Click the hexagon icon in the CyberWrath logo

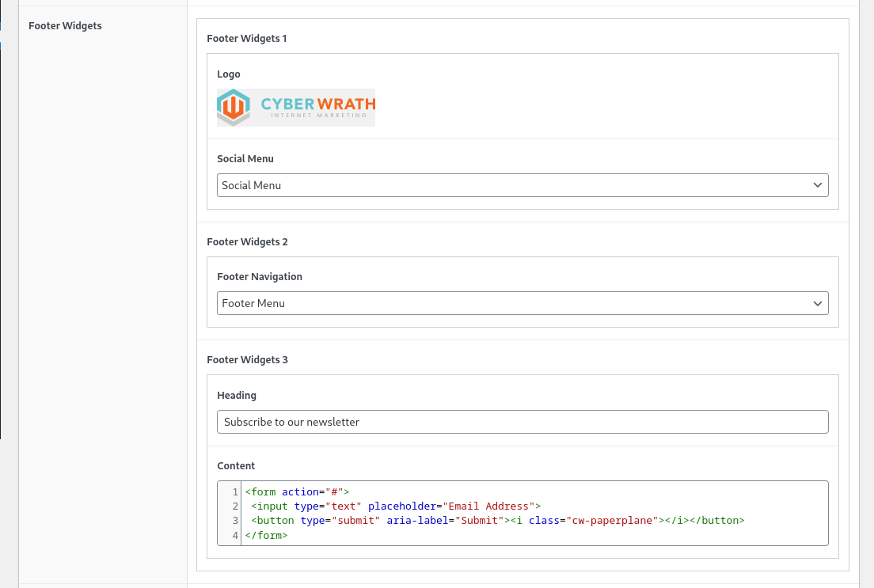(234, 107)
